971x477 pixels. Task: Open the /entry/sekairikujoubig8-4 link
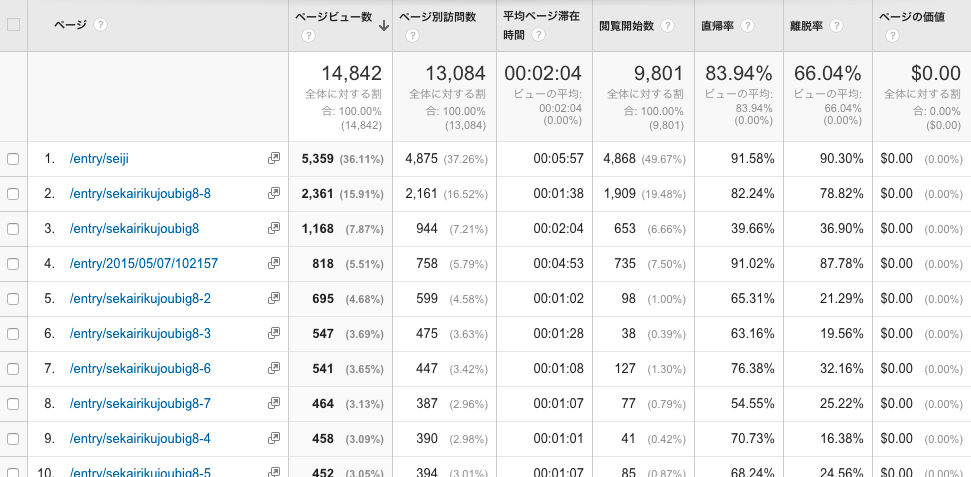pyautogui.click(x=140, y=439)
